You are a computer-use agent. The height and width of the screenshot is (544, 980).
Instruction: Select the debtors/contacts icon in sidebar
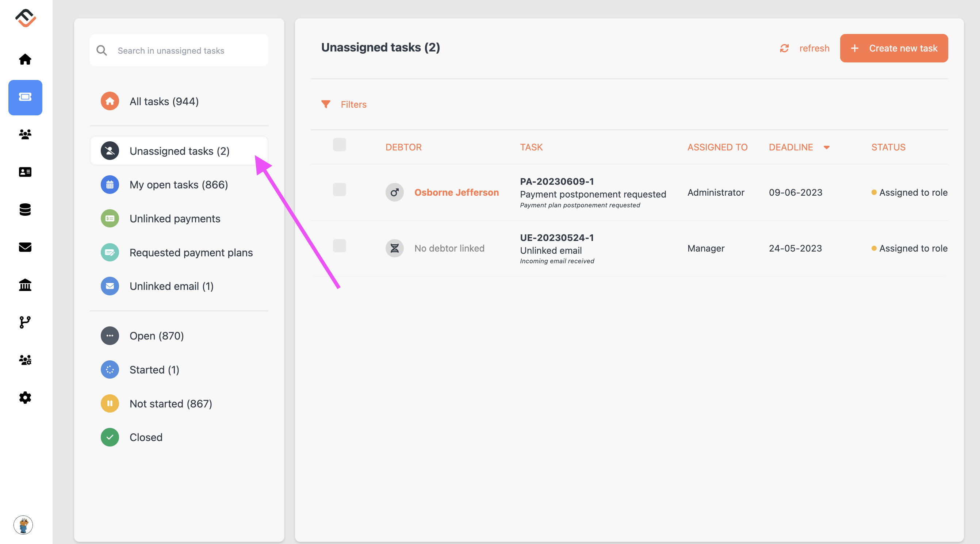25,135
